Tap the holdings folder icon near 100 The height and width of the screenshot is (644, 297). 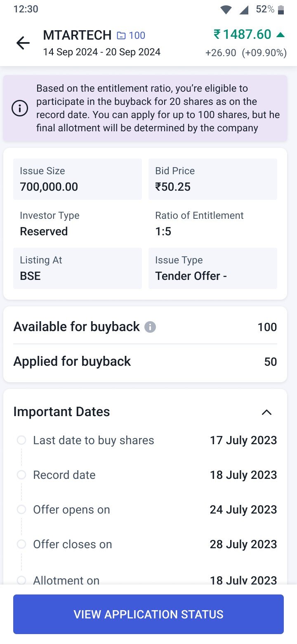[121, 36]
